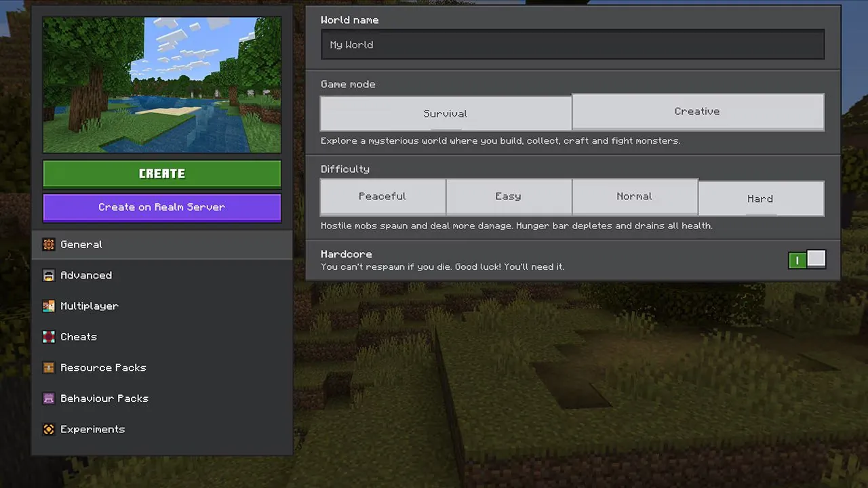868x488 pixels.
Task: Go to the Cheats section label
Action: coord(79,337)
